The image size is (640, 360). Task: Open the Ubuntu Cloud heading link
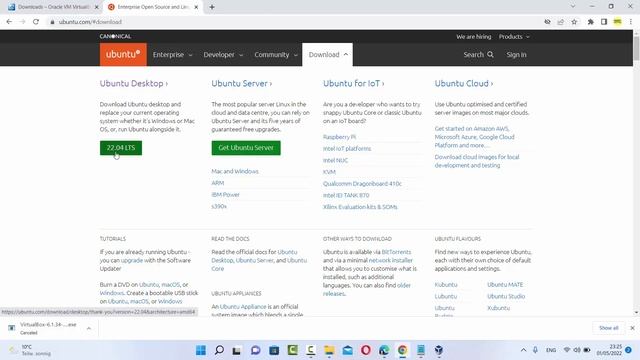[464, 83]
